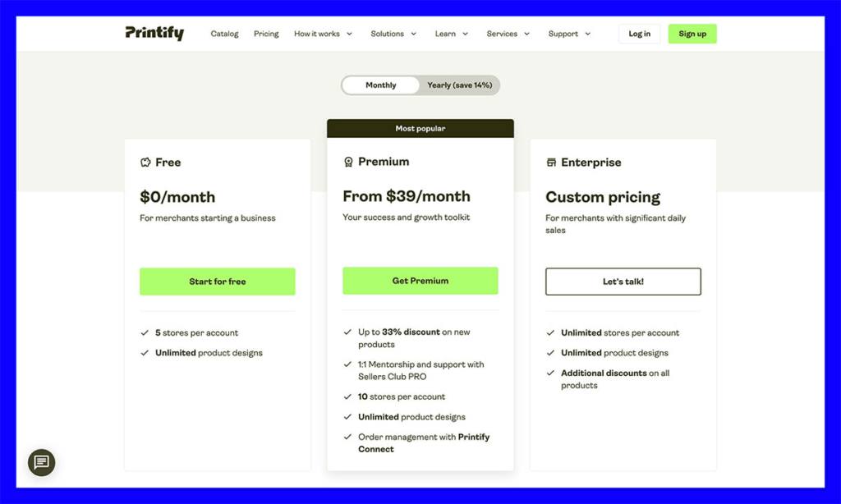Click "Let's talk!" on the Enterprise plan
This screenshot has width=841, height=504.
pos(623,281)
